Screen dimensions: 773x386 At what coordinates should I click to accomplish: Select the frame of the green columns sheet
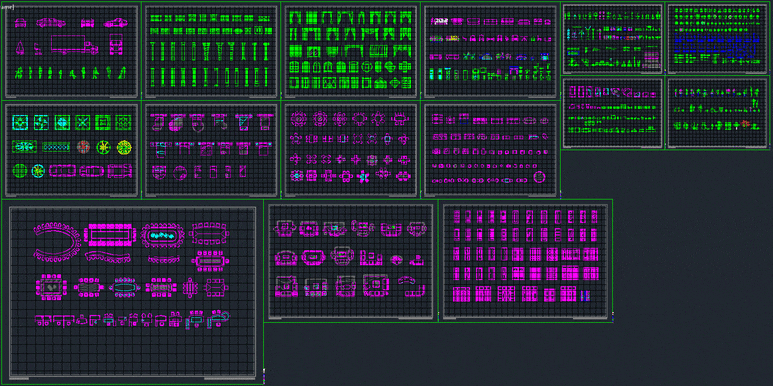211,51
